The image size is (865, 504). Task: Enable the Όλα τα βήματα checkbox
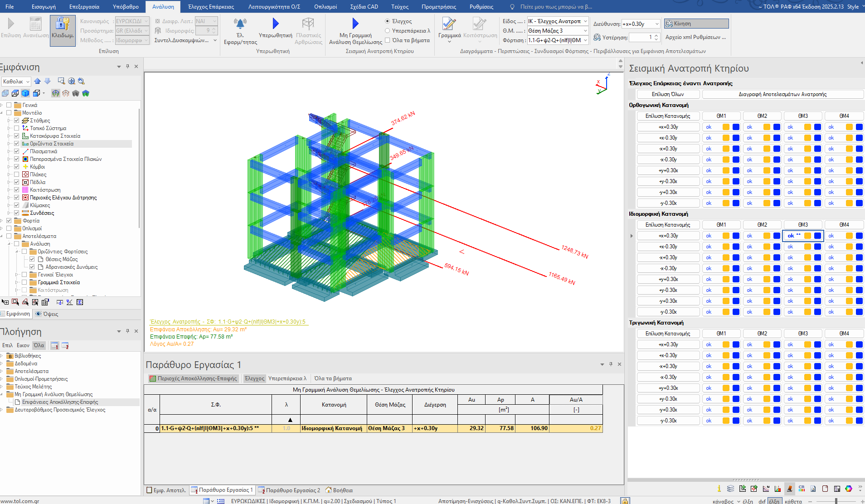[388, 40]
